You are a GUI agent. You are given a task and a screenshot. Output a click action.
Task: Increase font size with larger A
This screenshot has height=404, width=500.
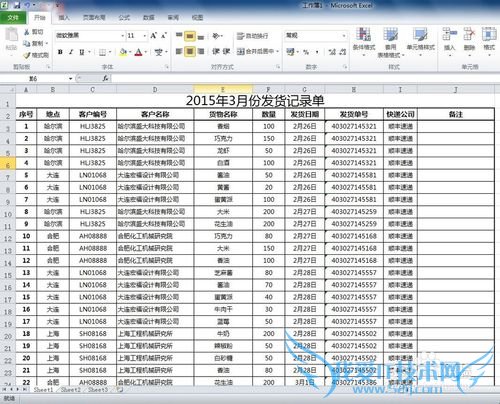[153, 35]
